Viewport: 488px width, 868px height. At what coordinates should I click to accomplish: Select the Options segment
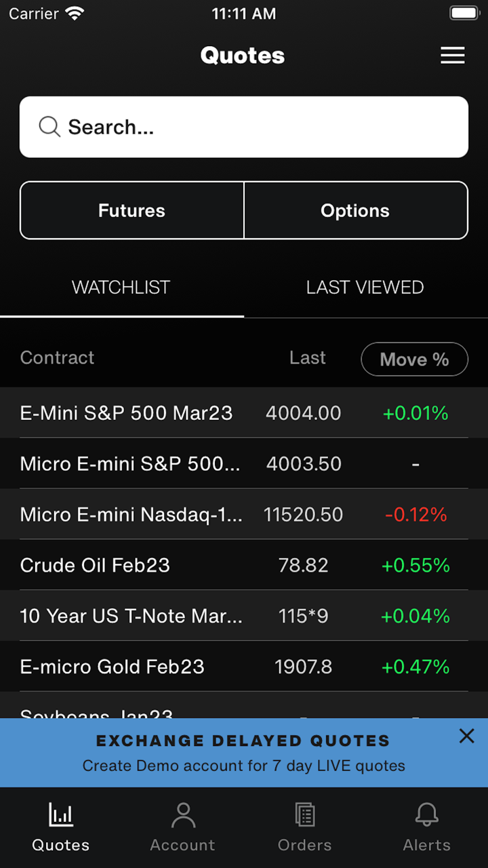355,210
